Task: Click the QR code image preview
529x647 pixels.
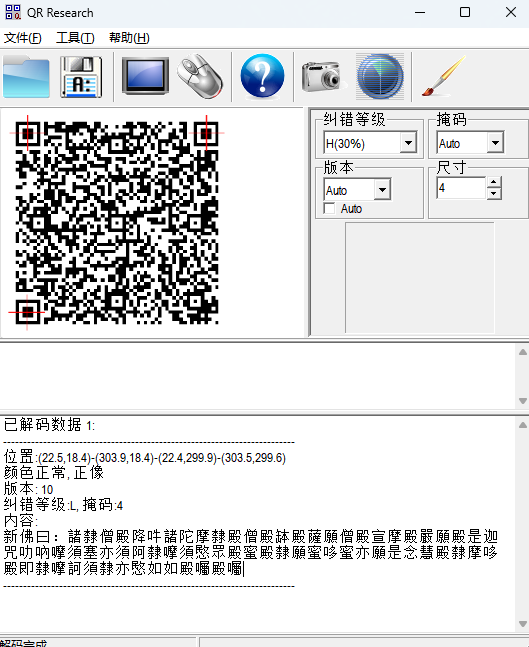Action: [117, 222]
